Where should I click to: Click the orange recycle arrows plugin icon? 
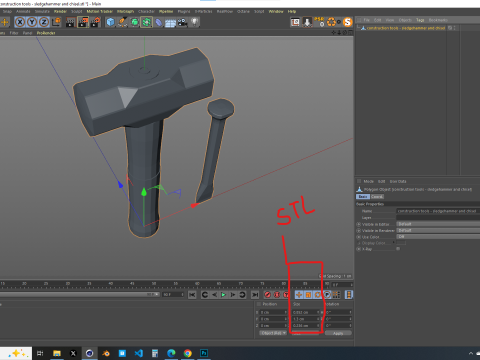tap(331, 22)
